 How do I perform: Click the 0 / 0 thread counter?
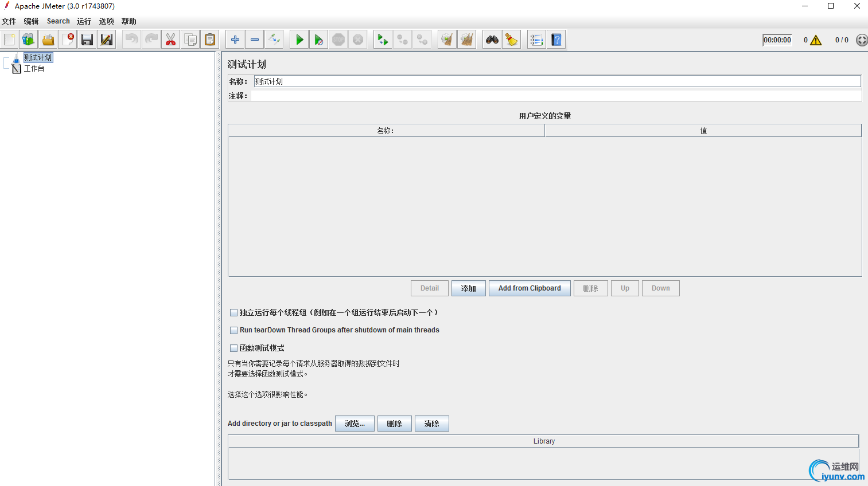coord(842,40)
